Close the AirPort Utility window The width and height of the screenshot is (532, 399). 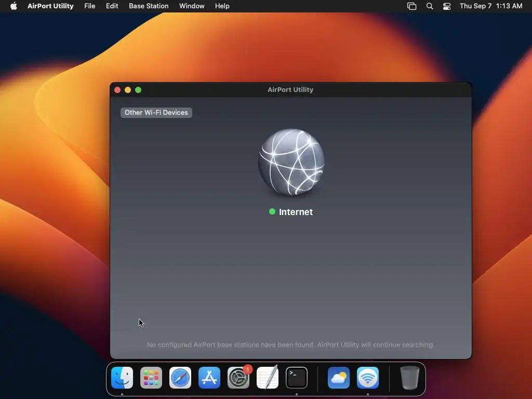point(117,90)
